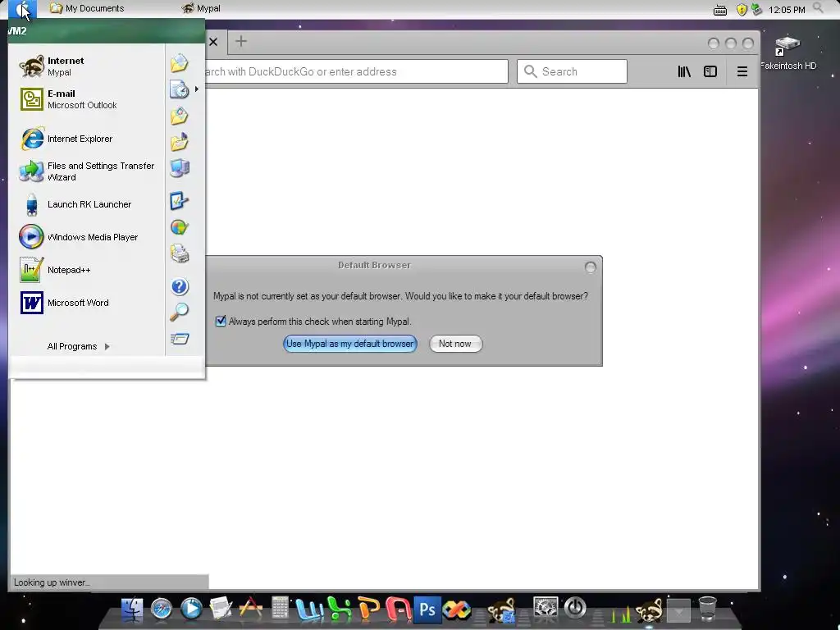
Task: Switch to My Documents taskbar item
Action: (86, 8)
